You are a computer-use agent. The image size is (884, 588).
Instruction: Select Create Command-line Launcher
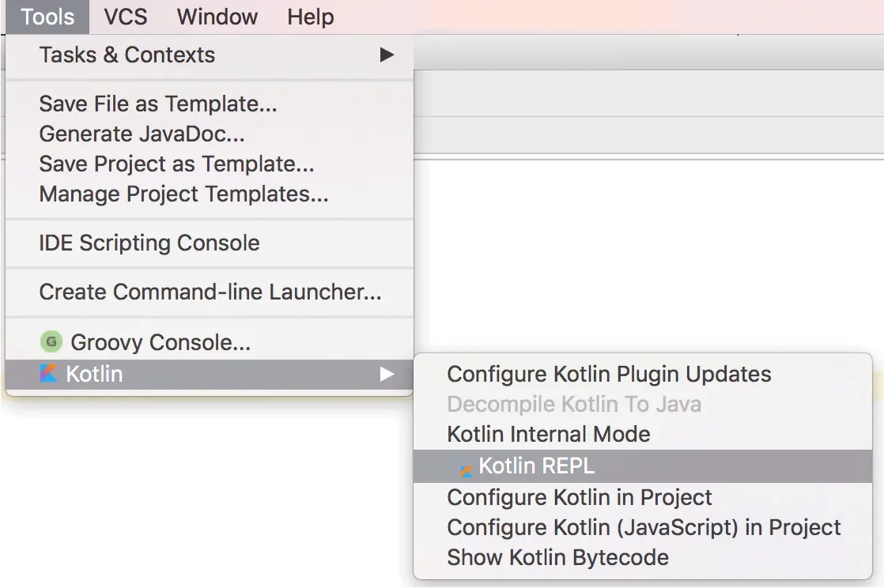pyautogui.click(x=210, y=292)
